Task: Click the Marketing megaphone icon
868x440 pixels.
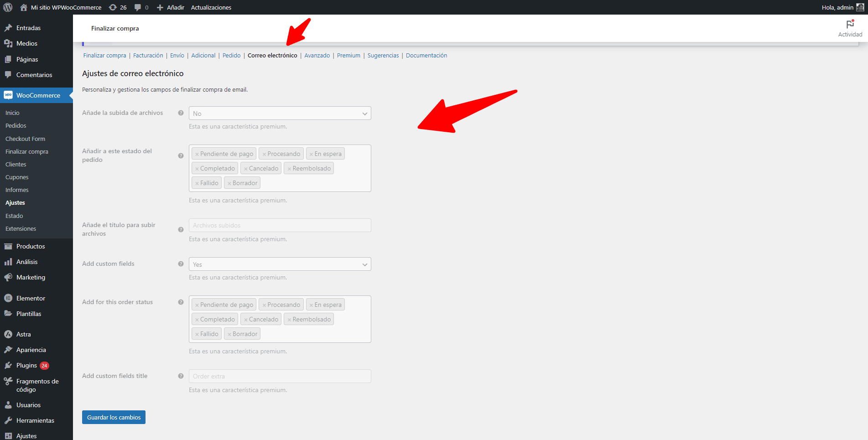Action: point(8,277)
